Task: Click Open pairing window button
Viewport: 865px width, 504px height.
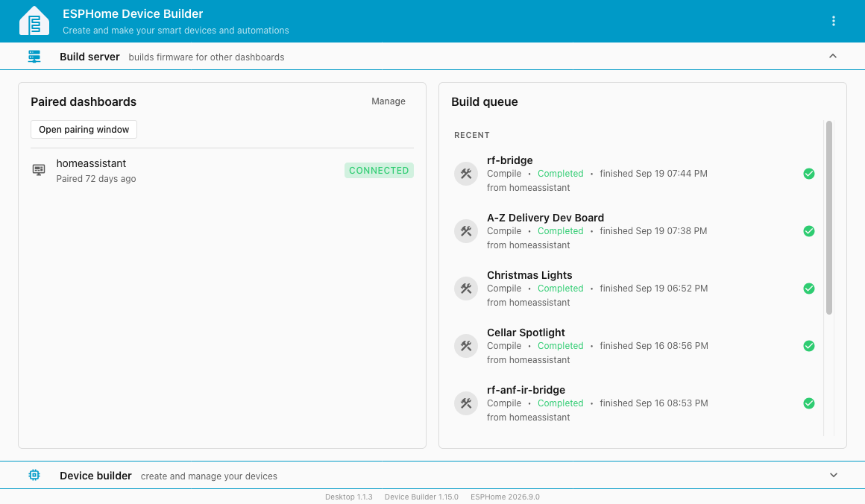Action: point(84,130)
